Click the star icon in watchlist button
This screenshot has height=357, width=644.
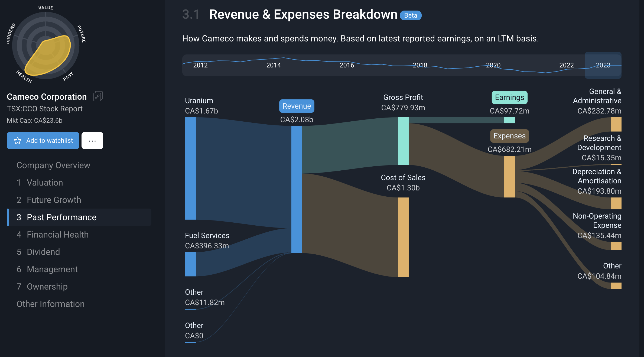pos(18,141)
